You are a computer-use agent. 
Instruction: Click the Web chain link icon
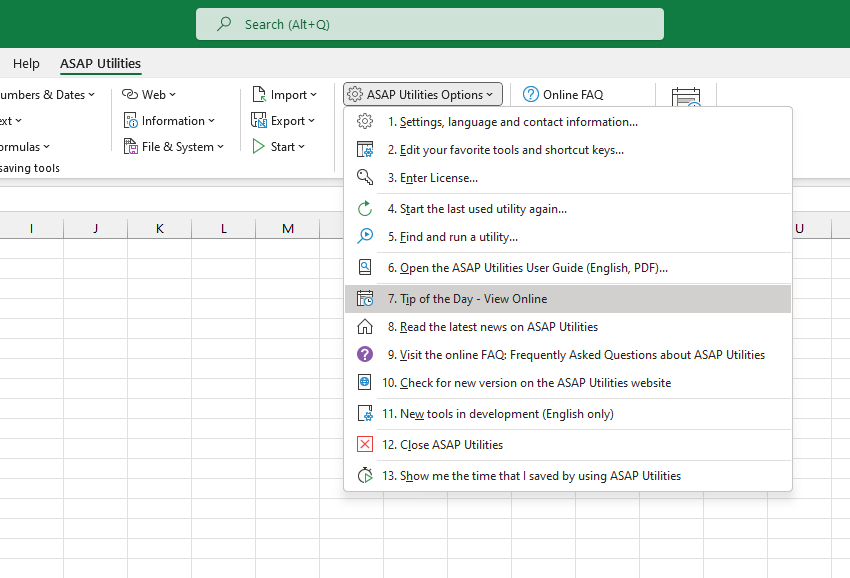click(x=130, y=94)
